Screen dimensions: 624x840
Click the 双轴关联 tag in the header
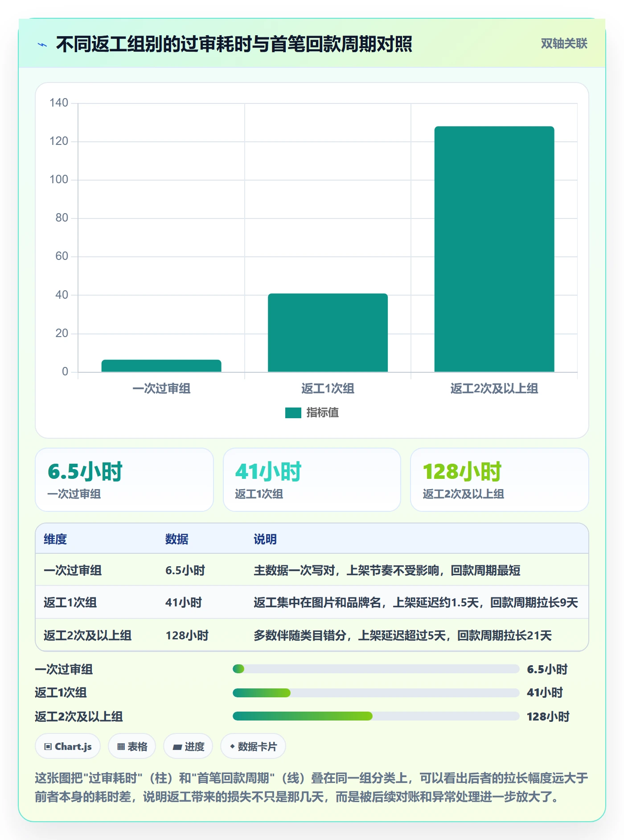click(x=564, y=44)
